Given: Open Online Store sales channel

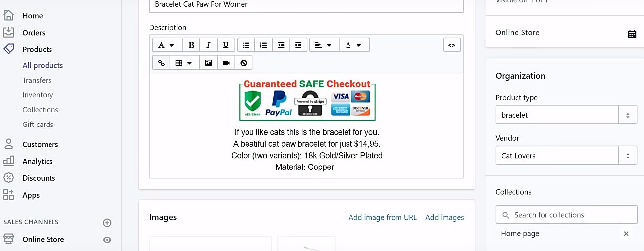Looking at the screenshot, I should (x=43, y=239).
